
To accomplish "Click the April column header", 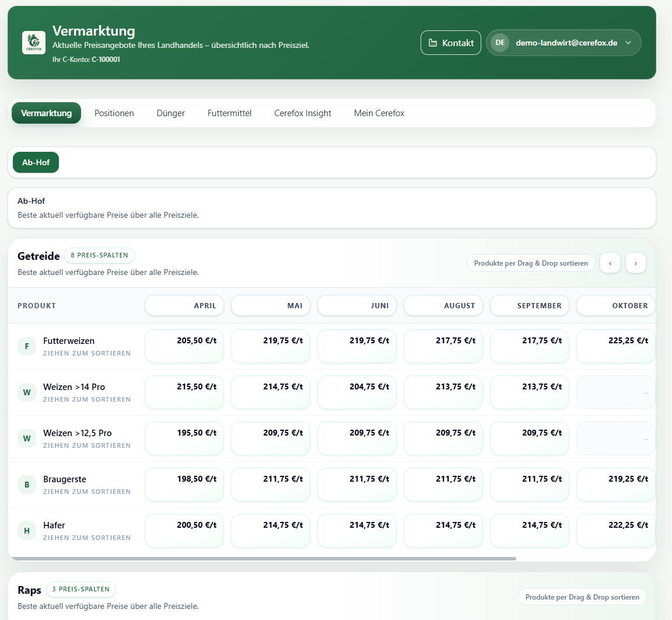I will [184, 306].
